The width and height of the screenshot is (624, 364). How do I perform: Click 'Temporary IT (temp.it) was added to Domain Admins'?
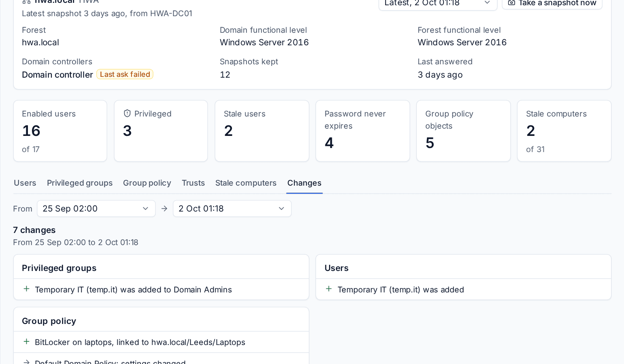(134, 290)
